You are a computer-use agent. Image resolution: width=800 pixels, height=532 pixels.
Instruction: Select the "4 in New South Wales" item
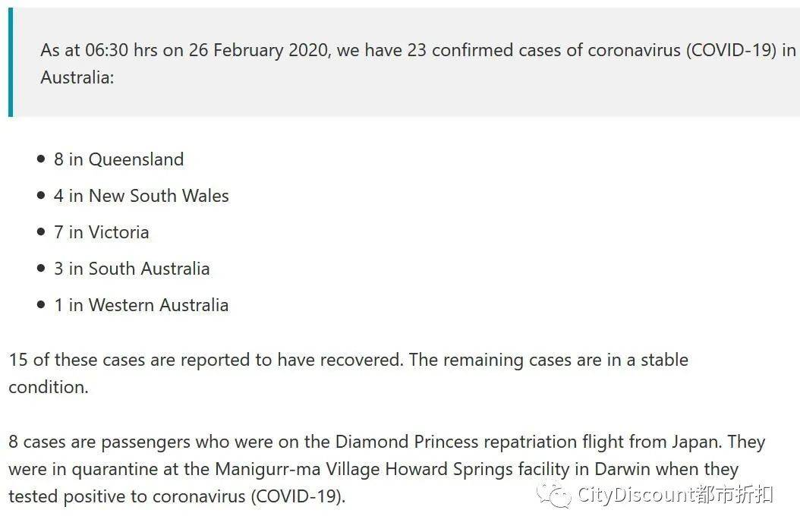[x=141, y=196]
